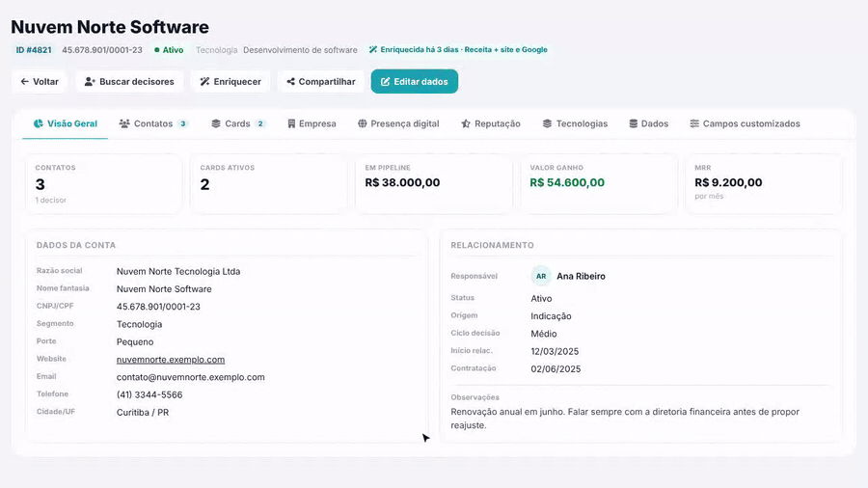The height and width of the screenshot is (488, 868).
Task: Open the Contatos tab
Action: tap(153, 123)
